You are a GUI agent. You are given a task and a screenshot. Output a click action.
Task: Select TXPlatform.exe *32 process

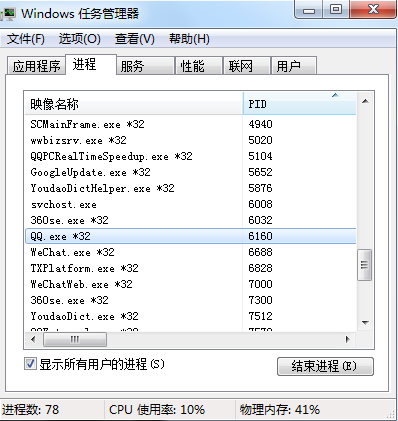(190, 268)
